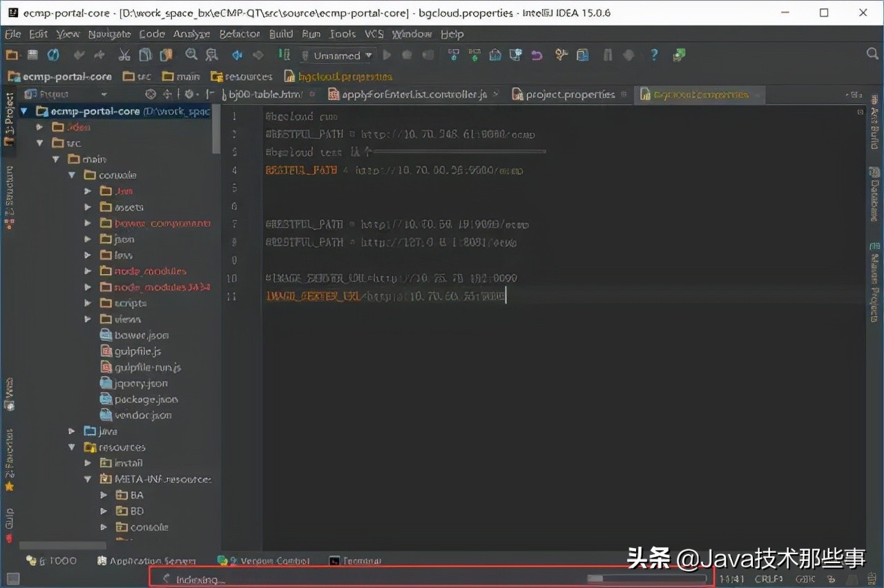Open the Edit menu
This screenshot has width=884, height=588.
[x=39, y=34]
